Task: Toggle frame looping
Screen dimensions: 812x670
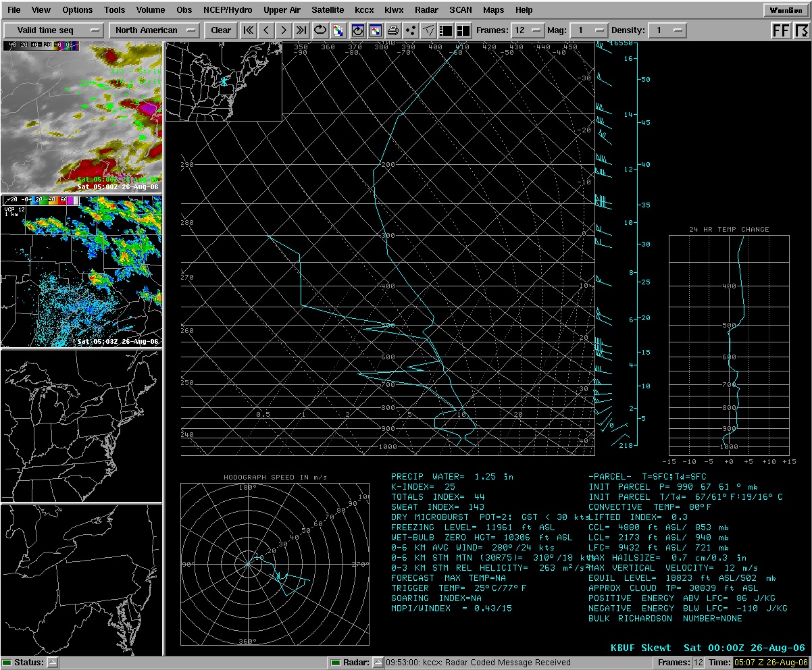Action: click(x=320, y=30)
